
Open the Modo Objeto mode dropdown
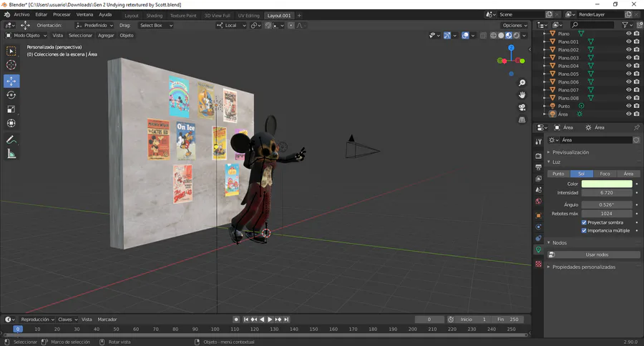pyautogui.click(x=26, y=36)
